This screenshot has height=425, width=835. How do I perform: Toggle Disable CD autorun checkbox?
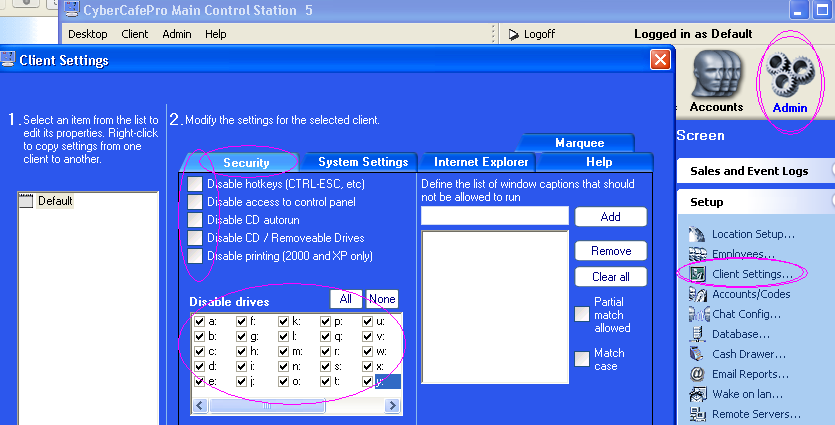[195, 220]
